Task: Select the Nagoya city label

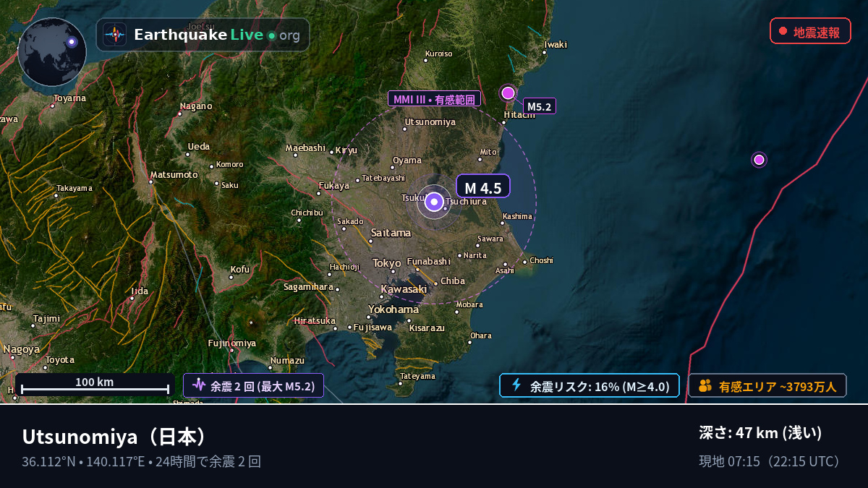Action: 22,349
